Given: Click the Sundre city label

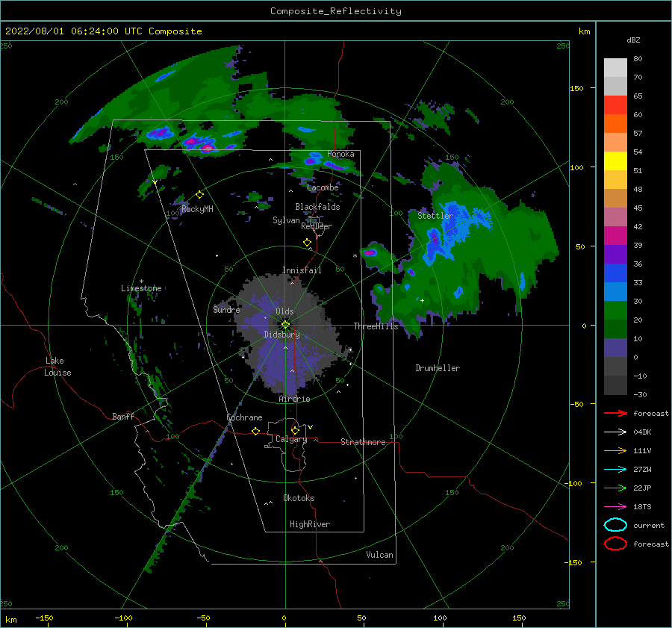Looking at the screenshot, I should 227,309.
